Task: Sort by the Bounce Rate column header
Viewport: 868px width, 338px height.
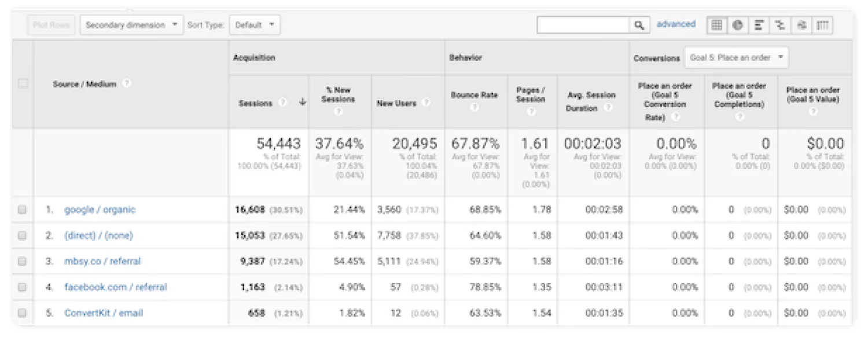Action: 474,95
